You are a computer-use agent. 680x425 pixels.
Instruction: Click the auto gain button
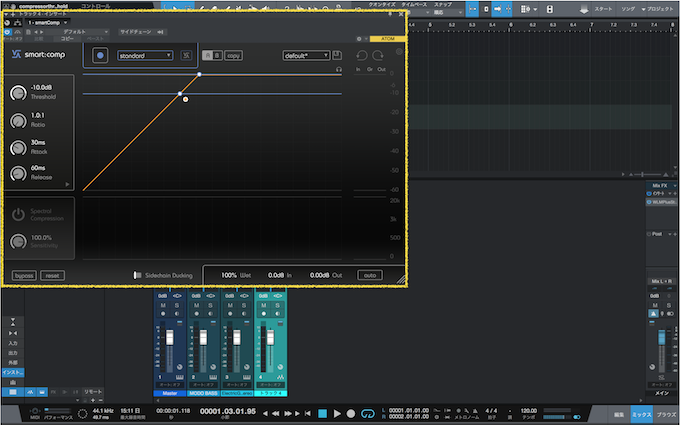click(370, 275)
